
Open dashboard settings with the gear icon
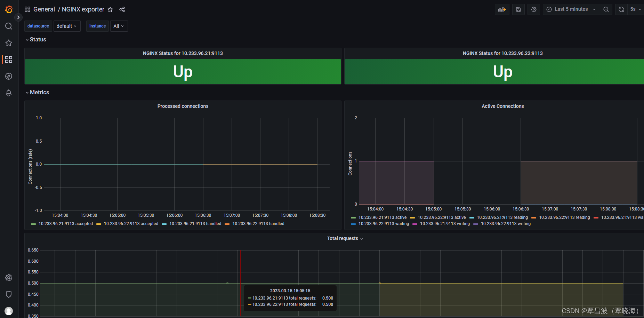pos(533,9)
